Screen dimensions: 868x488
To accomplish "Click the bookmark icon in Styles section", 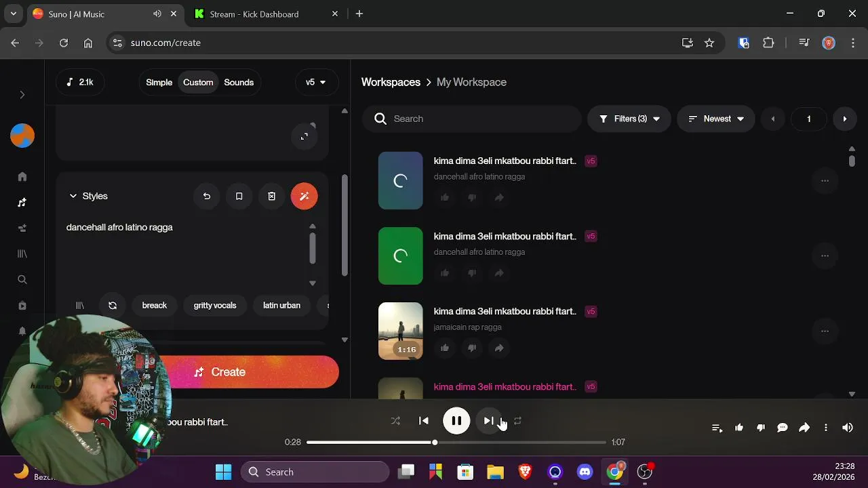I will click(x=239, y=196).
